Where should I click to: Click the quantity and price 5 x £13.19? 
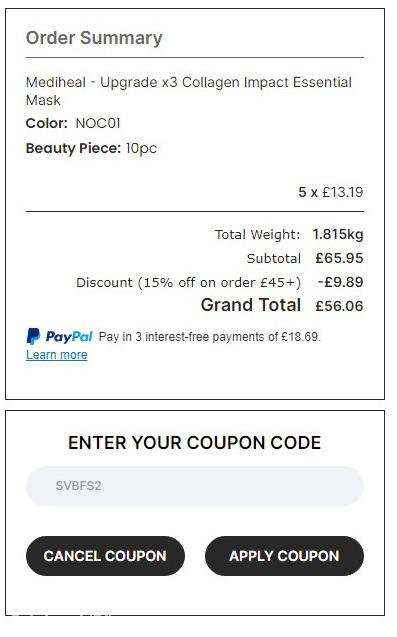pos(331,192)
